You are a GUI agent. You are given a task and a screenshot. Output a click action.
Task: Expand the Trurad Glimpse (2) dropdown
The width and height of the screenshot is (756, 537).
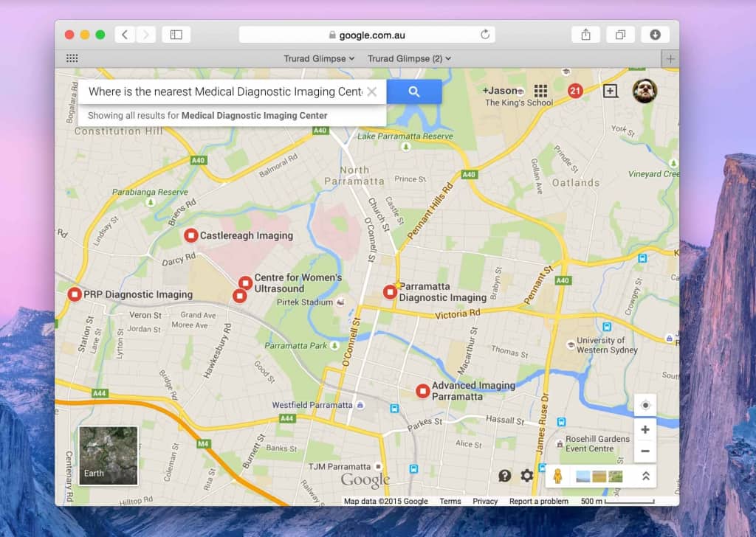click(x=409, y=58)
